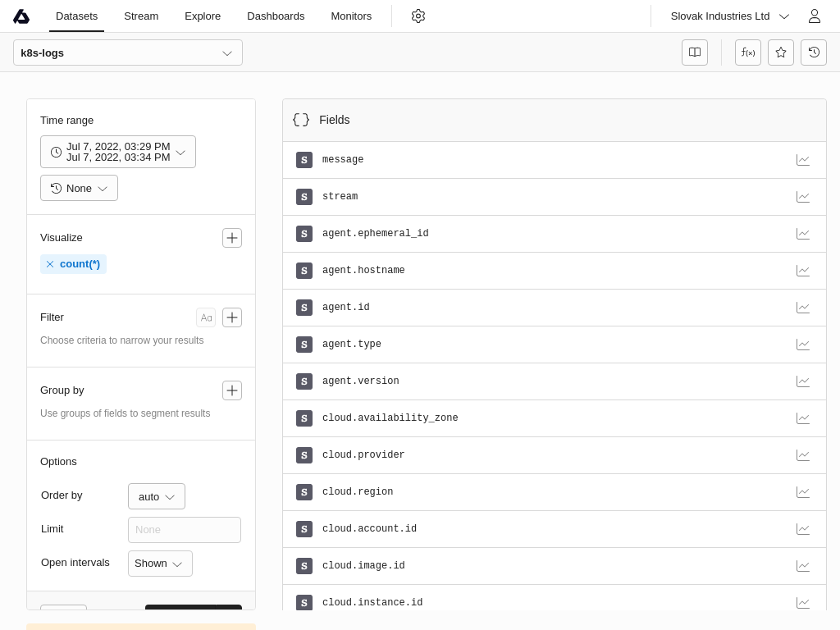The width and height of the screenshot is (840, 630).
Task: Open the documentation book icon
Action: [695, 52]
